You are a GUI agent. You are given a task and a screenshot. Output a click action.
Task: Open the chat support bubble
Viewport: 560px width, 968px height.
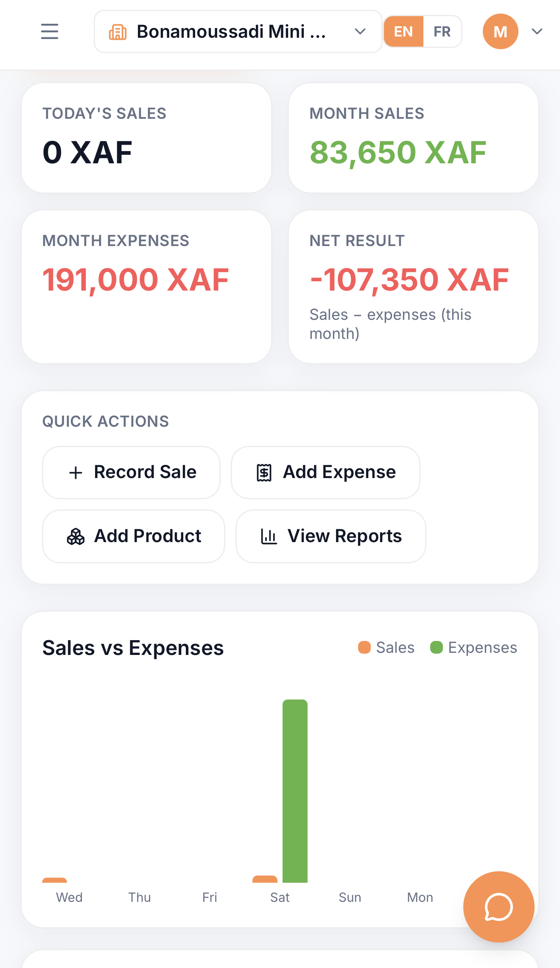click(x=498, y=907)
